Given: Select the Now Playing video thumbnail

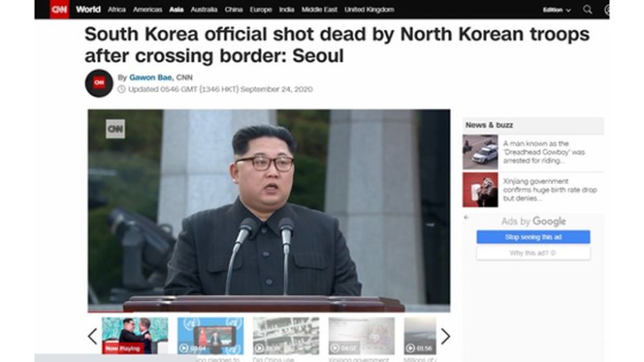Looking at the screenshot, I should tap(135, 336).
